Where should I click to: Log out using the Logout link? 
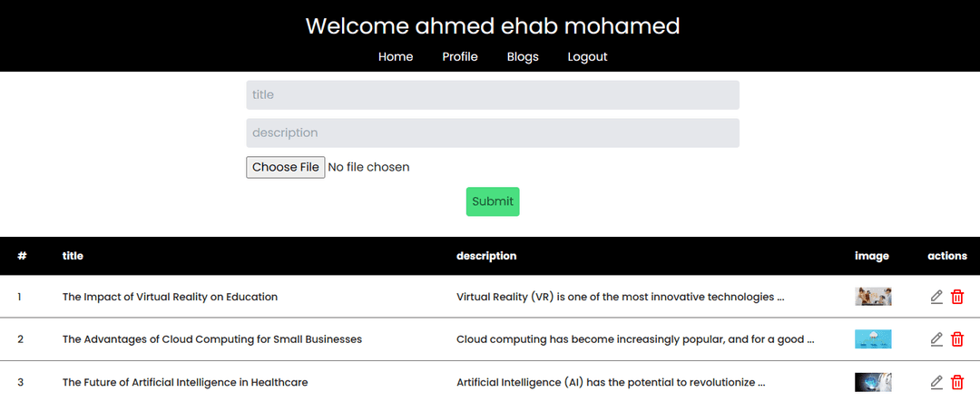tap(587, 56)
